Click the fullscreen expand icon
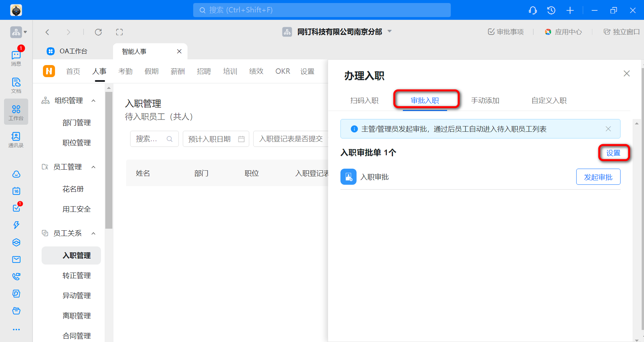 pyautogui.click(x=119, y=32)
